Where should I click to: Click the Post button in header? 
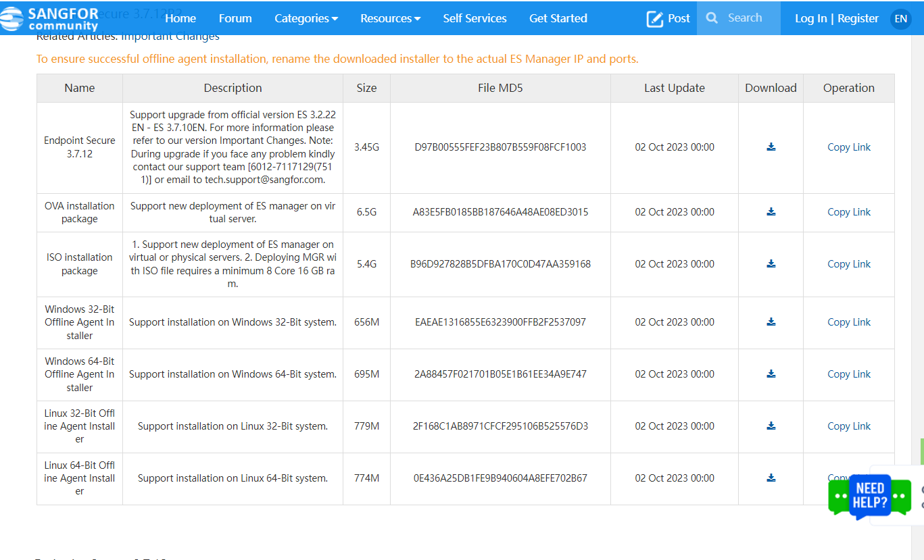pyautogui.click(x=668, y=18)
